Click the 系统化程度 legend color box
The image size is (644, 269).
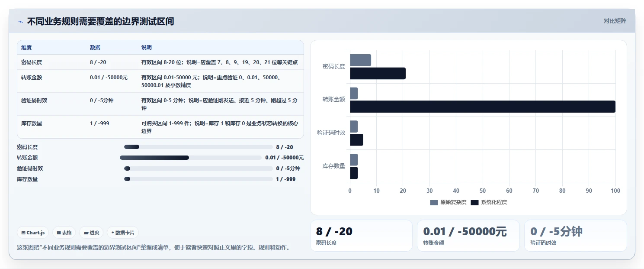(x=475, y=202)
